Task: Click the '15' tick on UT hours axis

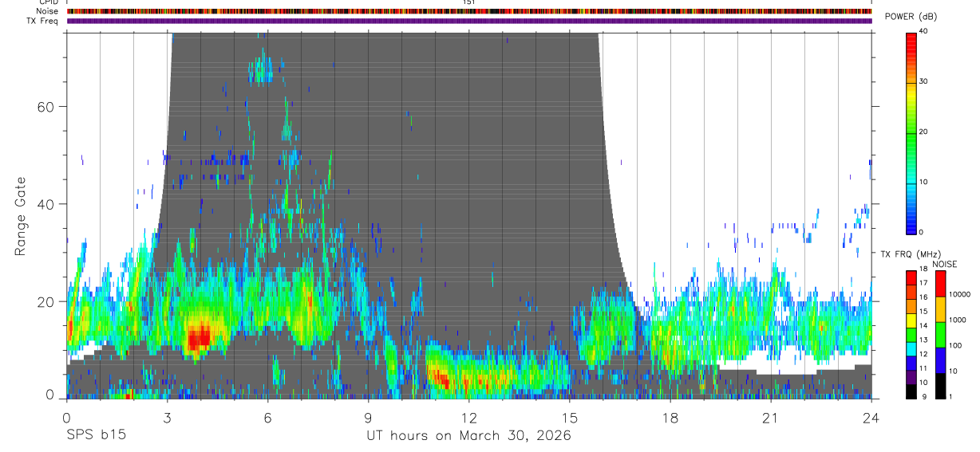Action: point(569,418)
